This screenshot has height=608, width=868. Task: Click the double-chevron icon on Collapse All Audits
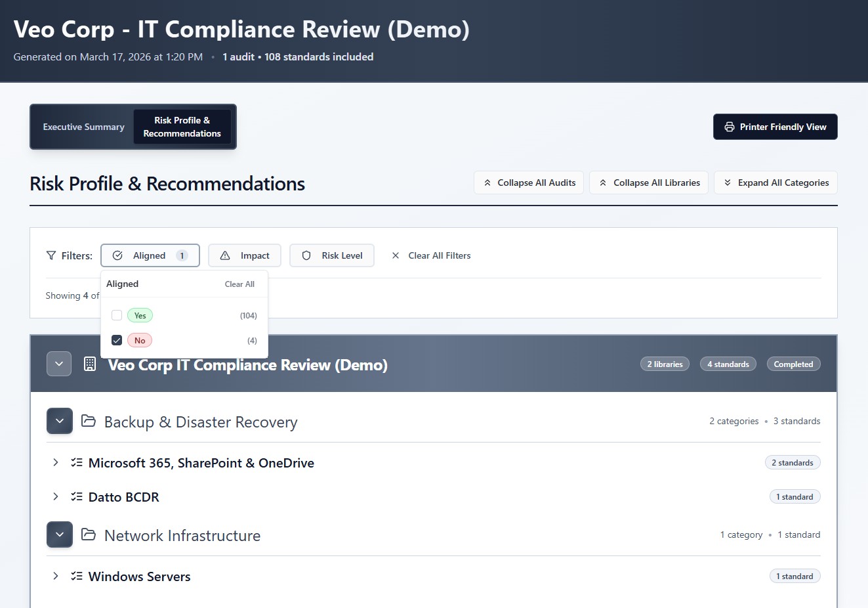(487, 183)
